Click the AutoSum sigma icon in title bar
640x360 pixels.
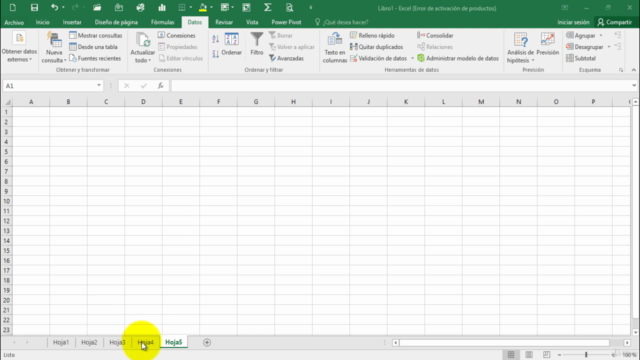coord(268,7)
